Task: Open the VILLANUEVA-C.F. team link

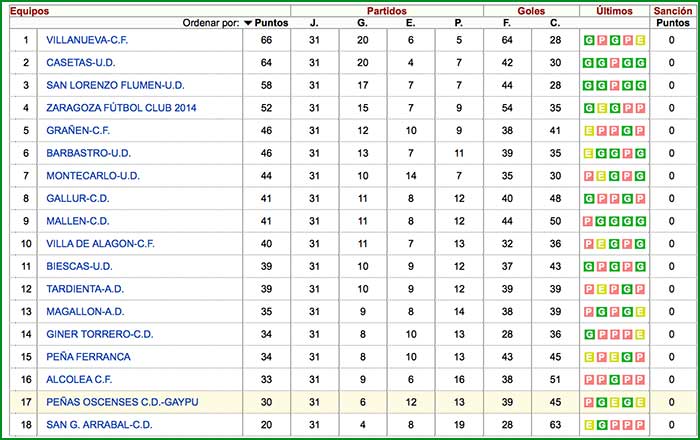Action: pos(87,40)
